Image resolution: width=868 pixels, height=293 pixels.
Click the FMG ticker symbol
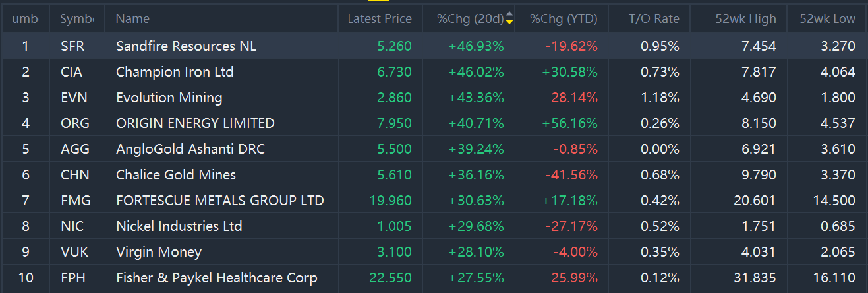click(x=75, y=201)
